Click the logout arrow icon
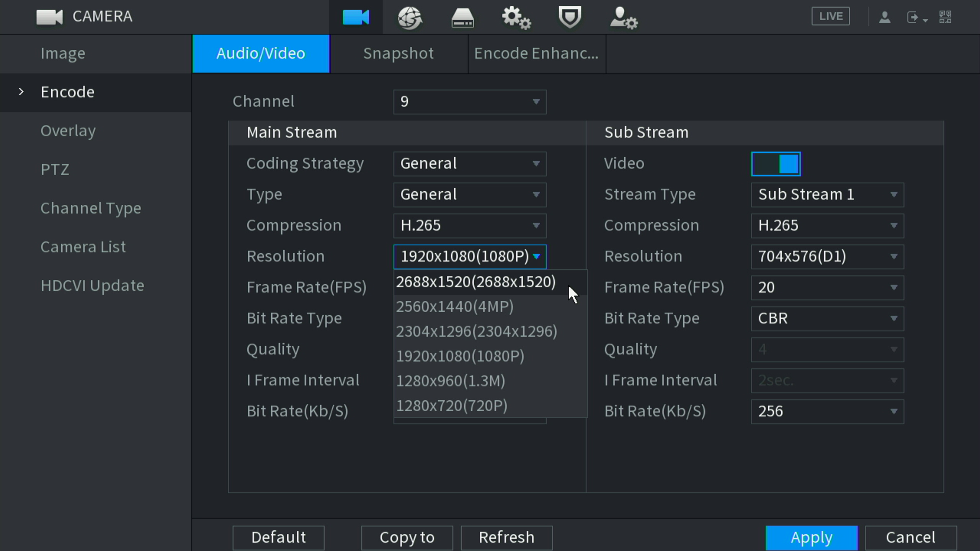 click(913, 17)
